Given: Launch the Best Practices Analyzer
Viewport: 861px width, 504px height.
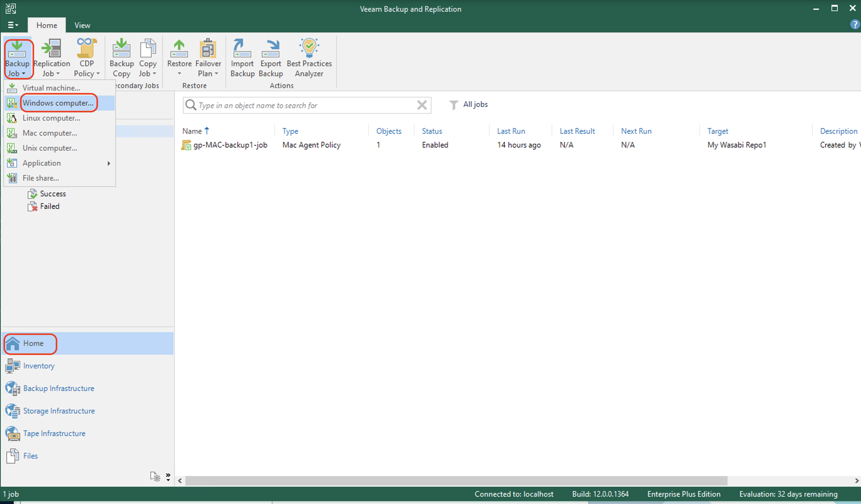Looking at the screenshot, I should coord(309,58).
